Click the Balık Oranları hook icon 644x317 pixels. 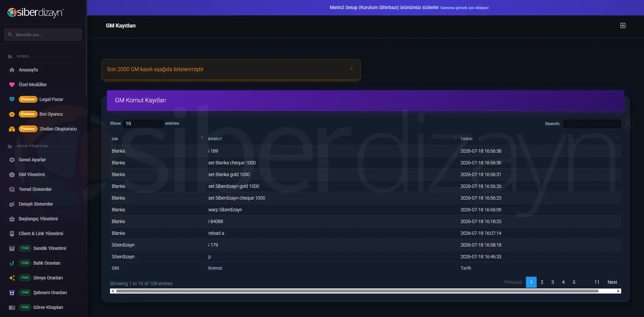coord(12,263)
